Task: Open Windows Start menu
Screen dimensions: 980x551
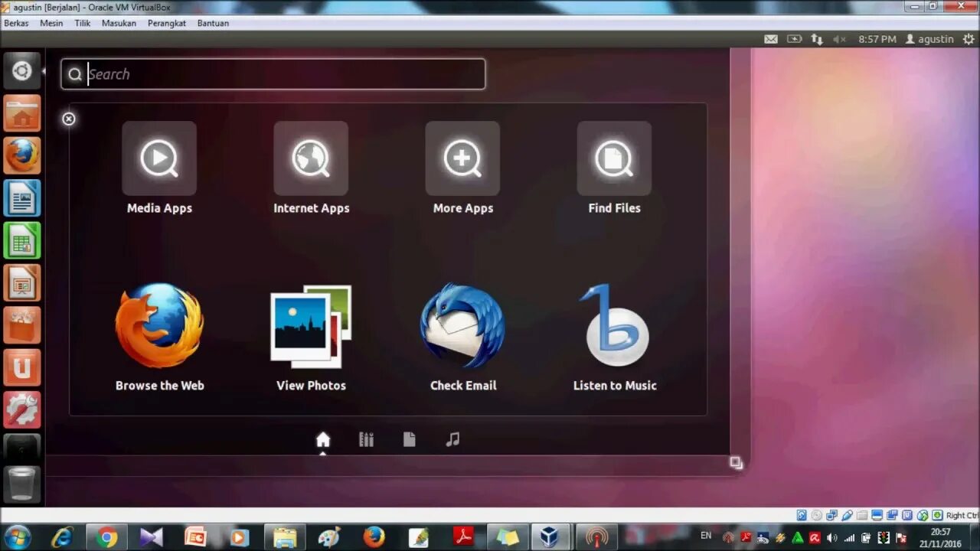Action: coord(17,537)
